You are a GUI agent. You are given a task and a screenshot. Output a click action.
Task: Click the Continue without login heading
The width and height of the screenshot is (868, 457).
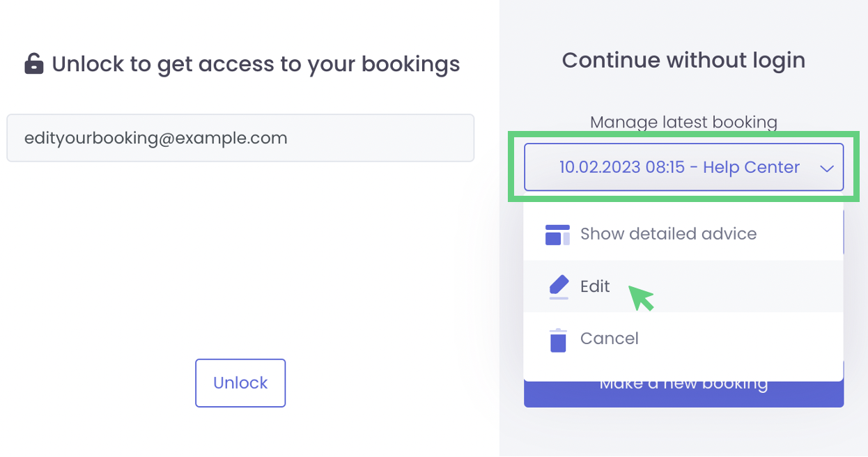(x=683, y=61)
